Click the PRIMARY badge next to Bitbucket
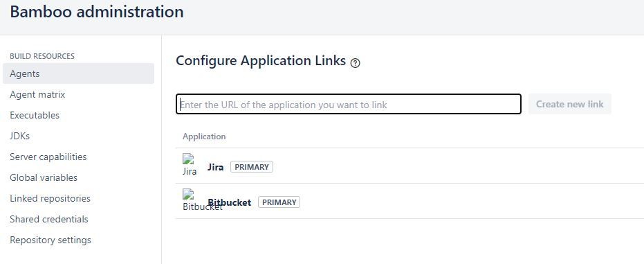The image size is (644, 264). click(279, 202)
